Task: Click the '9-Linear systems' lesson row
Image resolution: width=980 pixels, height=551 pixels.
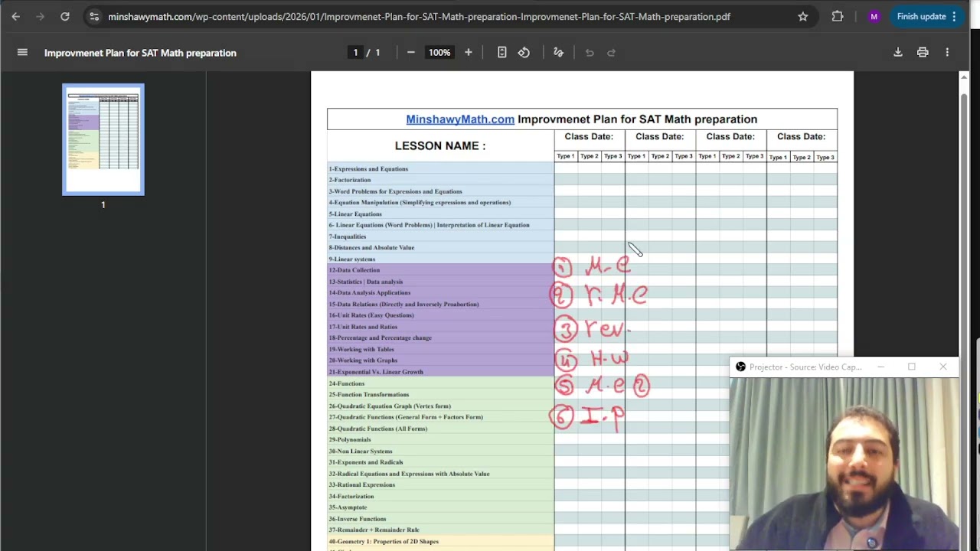Action: 440,259
